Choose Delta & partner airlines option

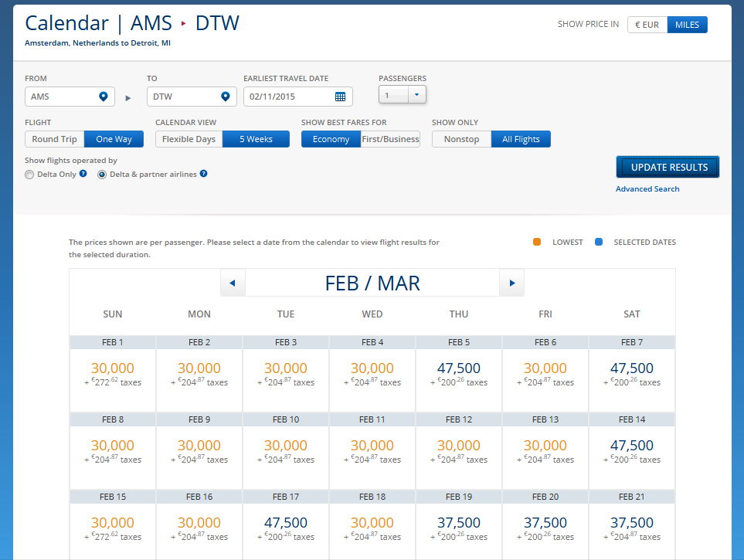(102, 174)
